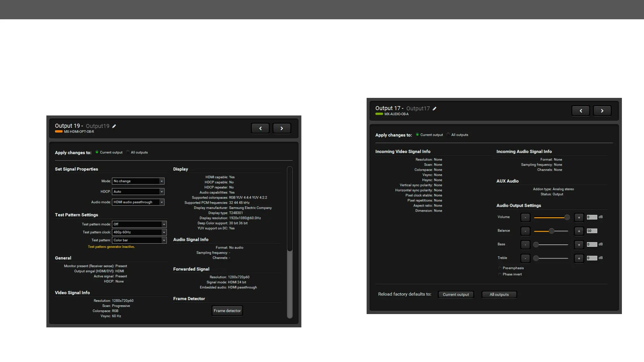Click the Frame detector button

tap(227, 311)
